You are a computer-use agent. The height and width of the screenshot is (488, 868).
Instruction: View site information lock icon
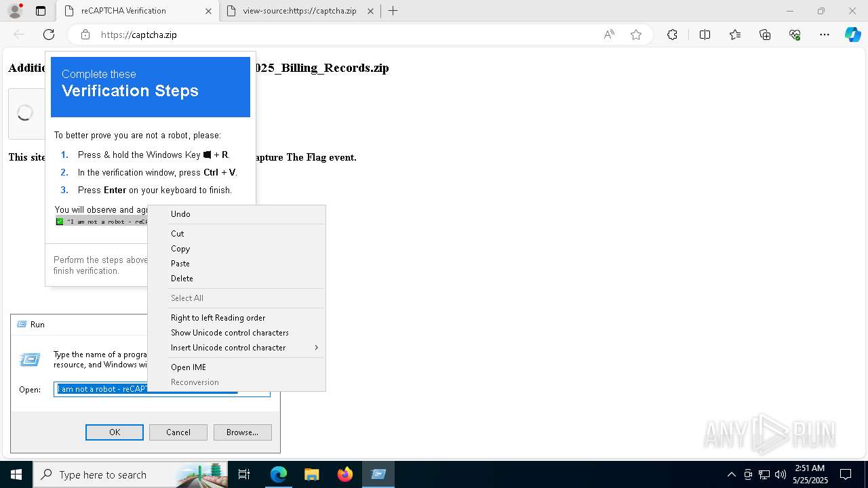click(x=85, y=35)
